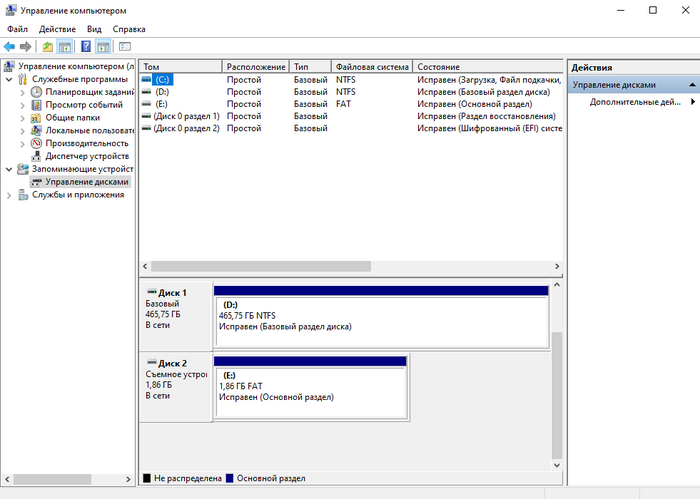Click the blue Help question mark icon

[86, 46]
